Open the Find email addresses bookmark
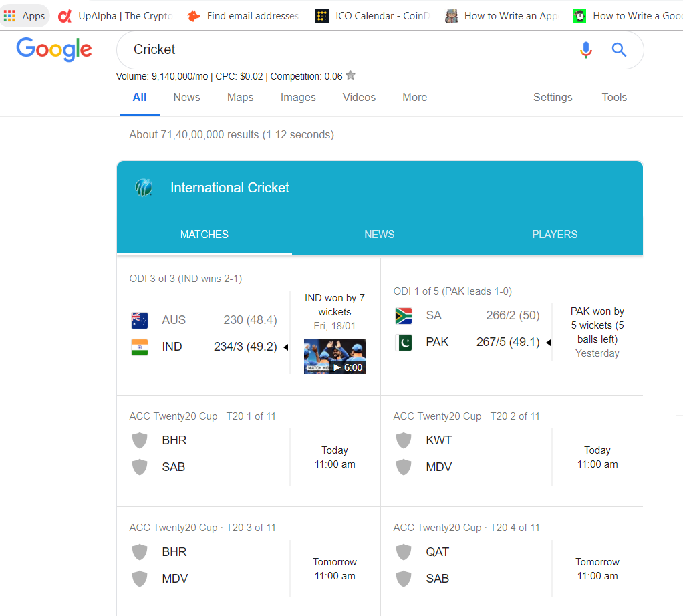Viewport: 683px width, 616px height. (243, 16)
